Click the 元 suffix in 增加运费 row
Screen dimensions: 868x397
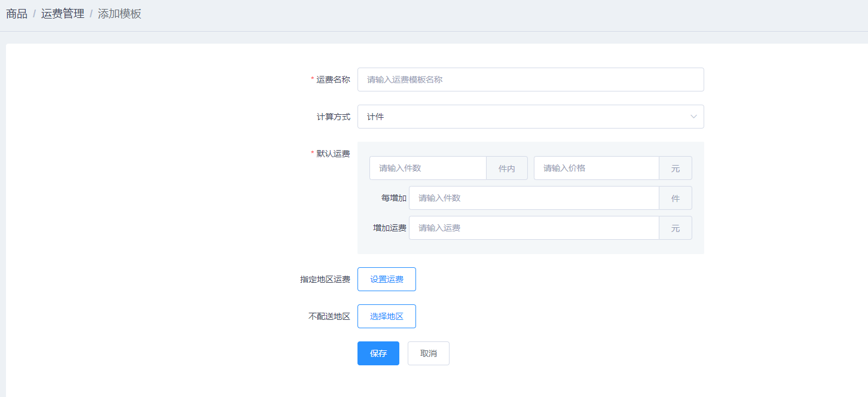coord(676,228)
